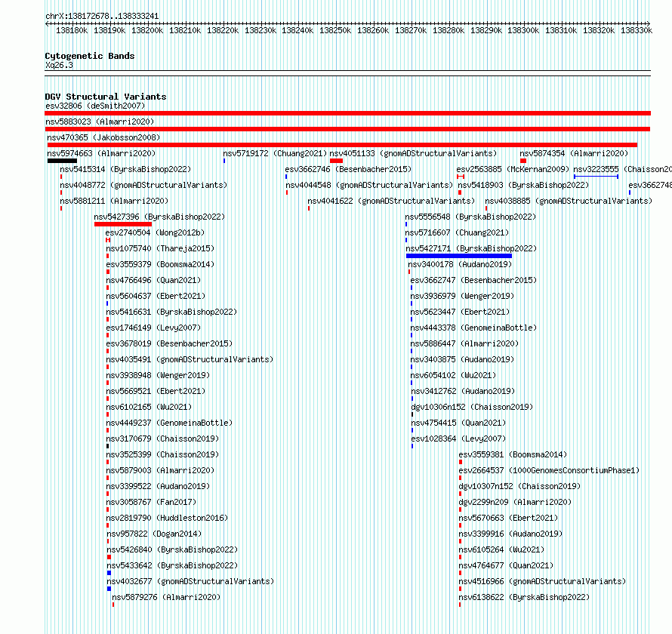The height and width of the screenshot is (634, 672).
Task: Open esv1746149 (Levy2007) label
Action: coord(153,328)
